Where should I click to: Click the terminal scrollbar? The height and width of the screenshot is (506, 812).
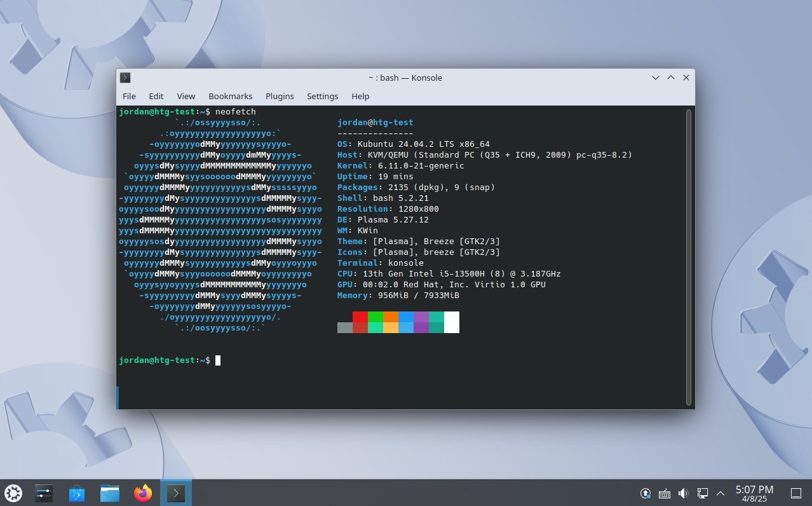tap(689, 254)
